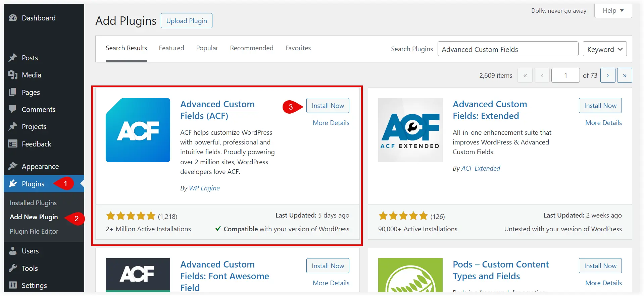644x296 pixels.
Task: Click 'Dolly, never go away' text
Action: pos(559,11)
